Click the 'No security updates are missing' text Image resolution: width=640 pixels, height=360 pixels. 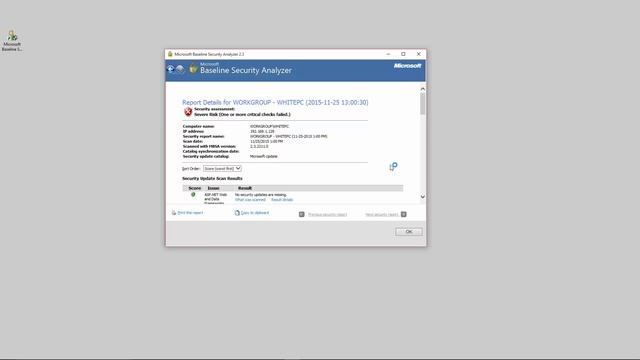(261, 195)
